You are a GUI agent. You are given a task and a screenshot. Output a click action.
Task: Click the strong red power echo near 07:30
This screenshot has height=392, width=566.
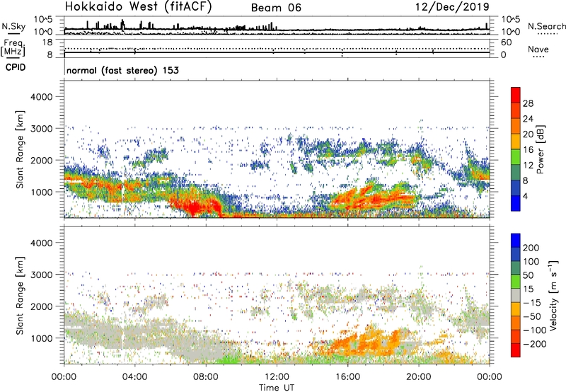[x=194, y=207]
